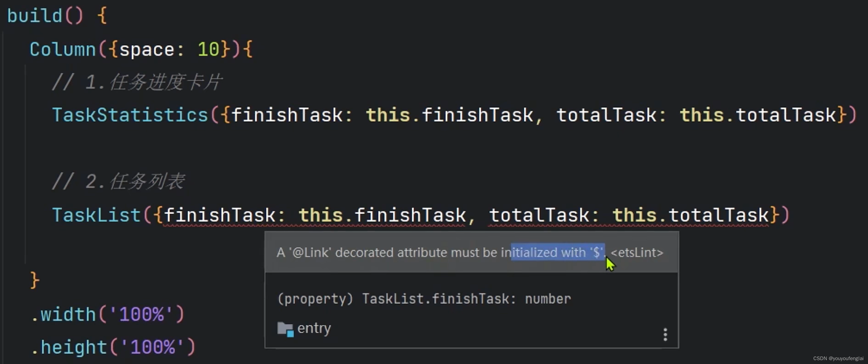Screen dimensions: 868x364
Task: Click the .width('100%') call
Action: tap(108, 314)
